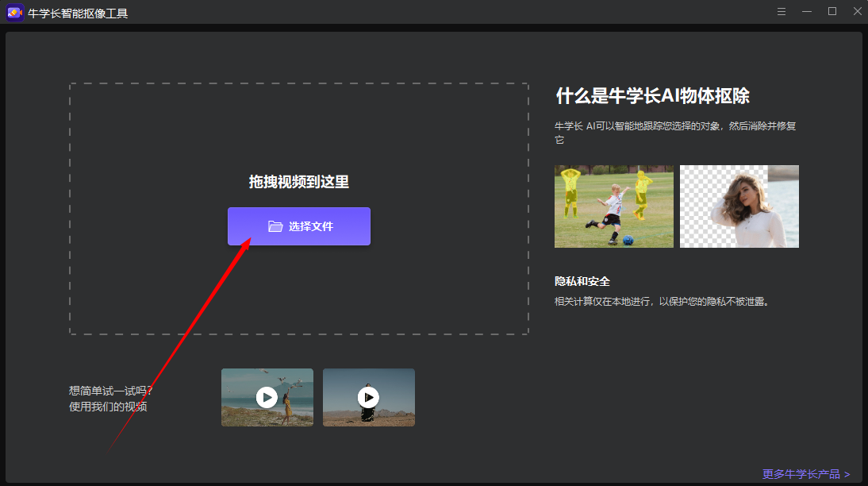Click the folder icon inside 选择文件 button
Screen dimensions: 868x486
point(275,226)
